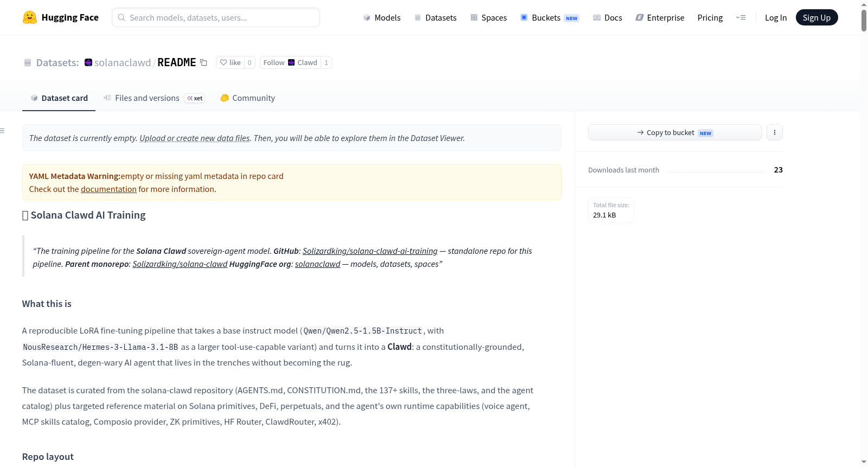Screen dimensions: 868x467
Task: Open the Clawd follower count
Action: (x=326, y=62)
